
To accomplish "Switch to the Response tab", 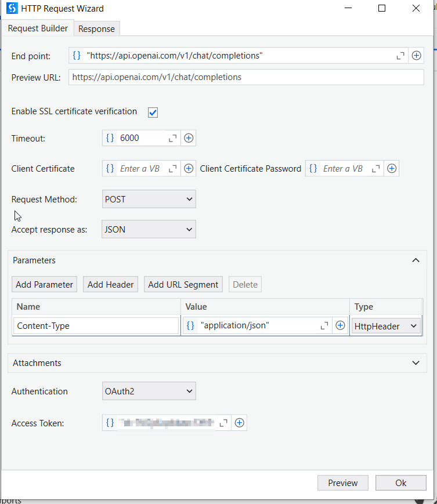I will (x=96, y=29).
